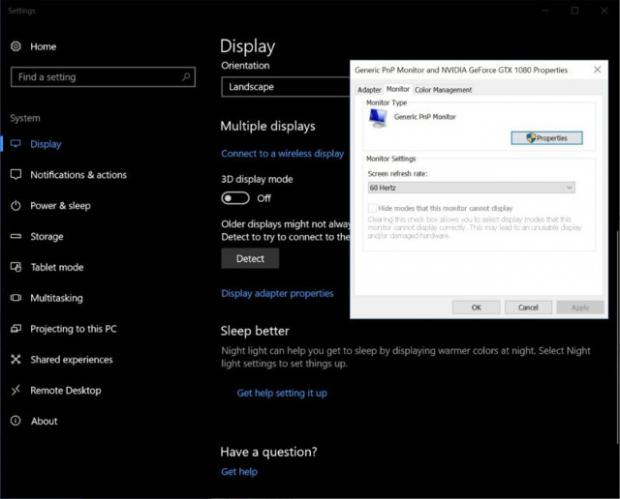This screenshot has height=499, width=620.
Task: Click the Home gear icon
Action: [x=16, y=47]
